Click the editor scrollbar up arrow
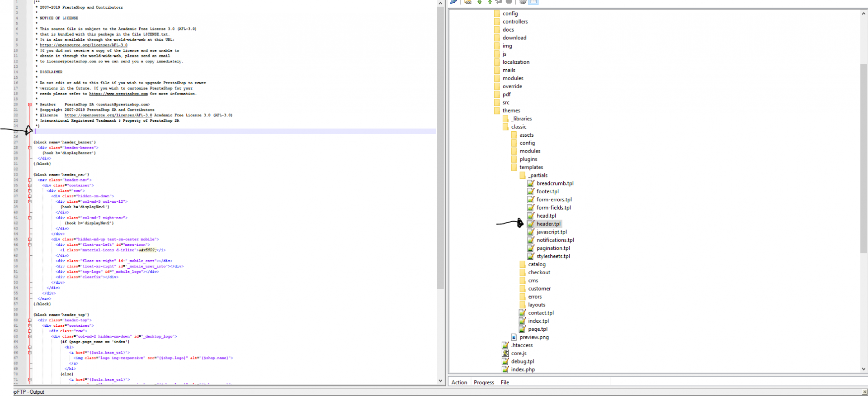Screen dimensions: 868x396 tap(441, 3)
